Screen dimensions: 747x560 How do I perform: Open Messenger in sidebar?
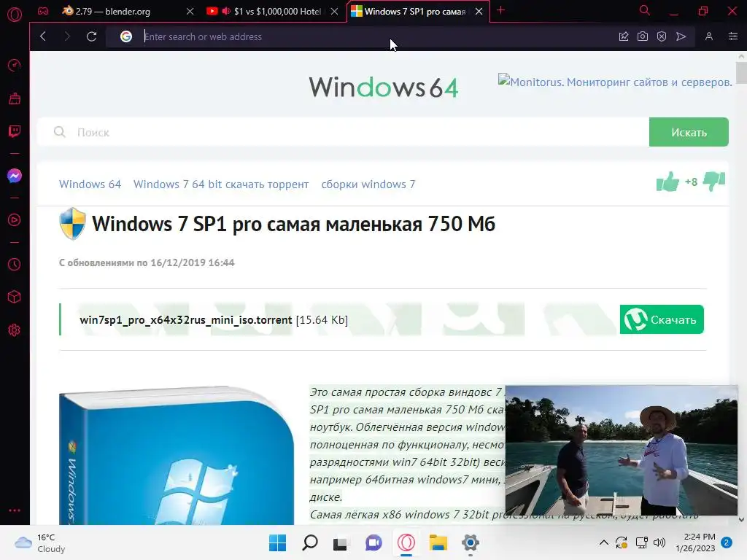pyautogui.click(x=15, y=176)
